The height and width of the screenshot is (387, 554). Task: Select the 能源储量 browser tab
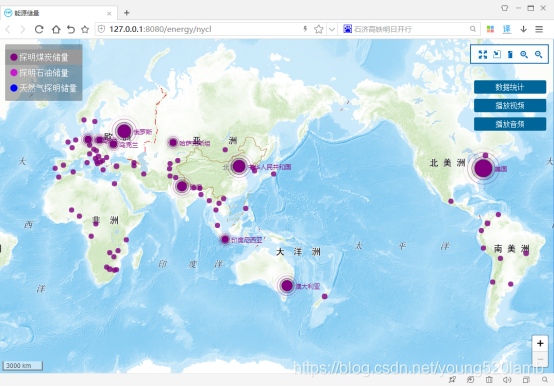(x=58, y=13)
